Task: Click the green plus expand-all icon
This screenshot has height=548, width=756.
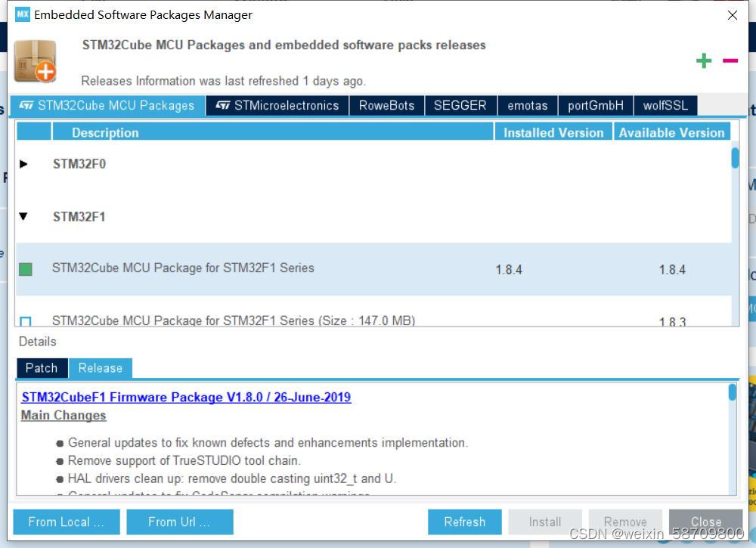Action: (703, 60)
